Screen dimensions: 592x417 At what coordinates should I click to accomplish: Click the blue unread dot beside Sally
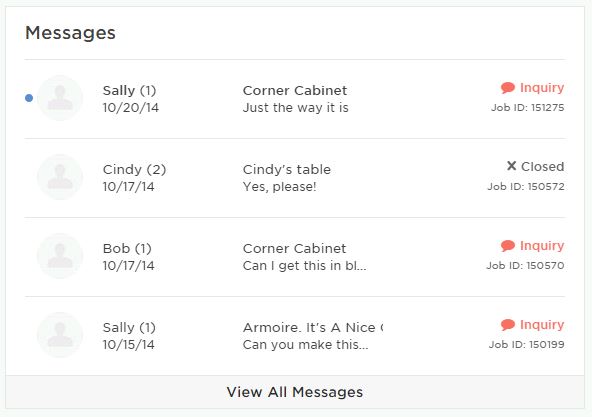29,98
